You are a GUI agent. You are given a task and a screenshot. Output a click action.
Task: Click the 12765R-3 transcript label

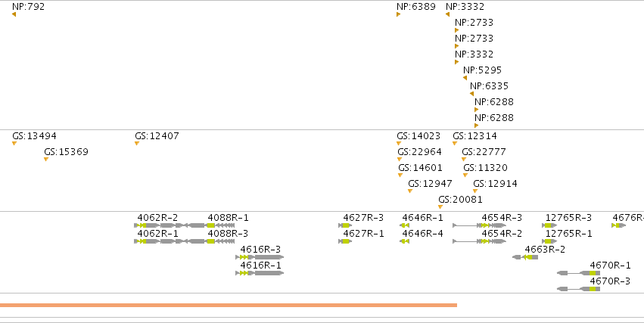pos(569,218)
